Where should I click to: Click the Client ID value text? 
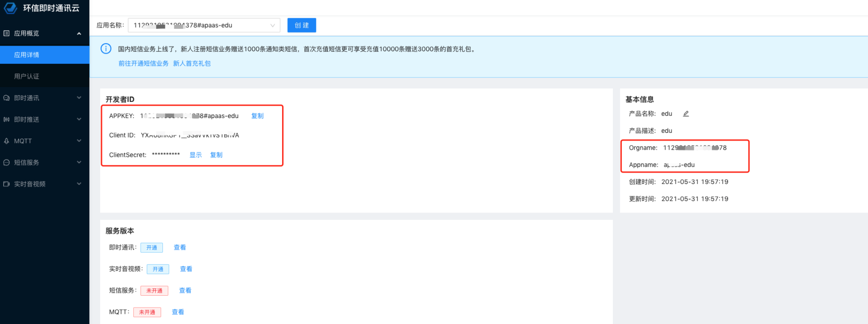[190, 135]
